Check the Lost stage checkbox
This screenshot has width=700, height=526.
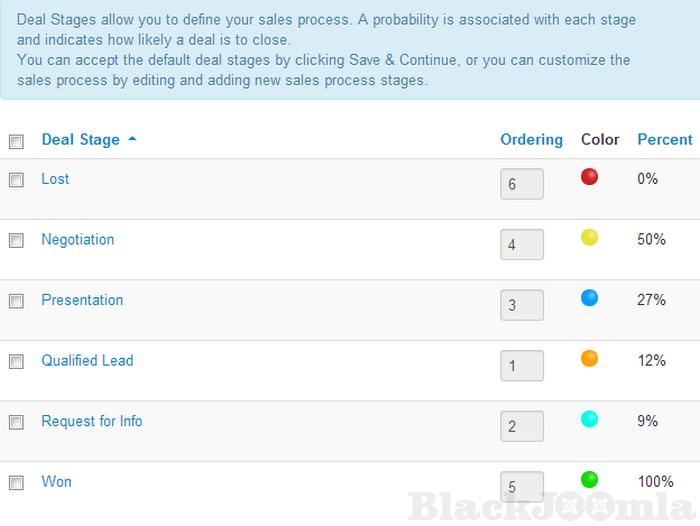pyautogui.click(x=16, y=180)
